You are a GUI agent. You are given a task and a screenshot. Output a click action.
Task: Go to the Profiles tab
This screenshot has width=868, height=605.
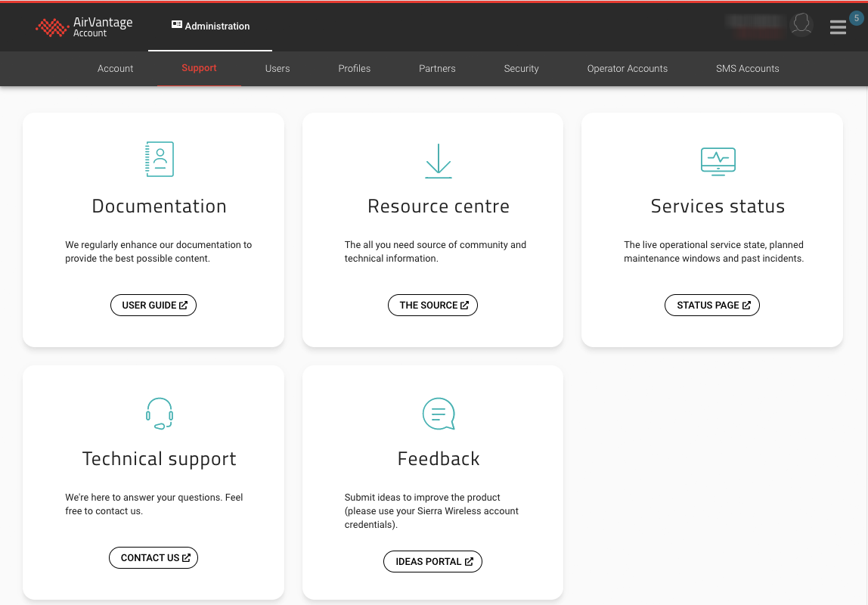click(354, 69)
